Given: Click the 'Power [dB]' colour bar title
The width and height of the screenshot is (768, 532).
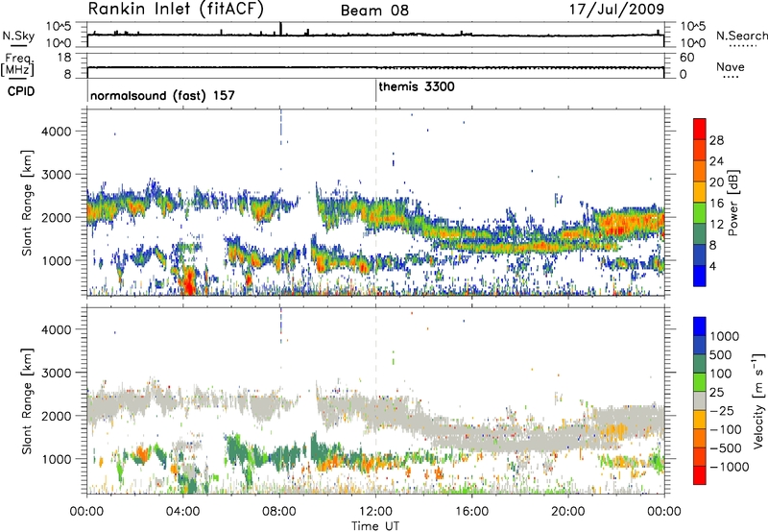Looking at the screenshot, I should point(732,203).
